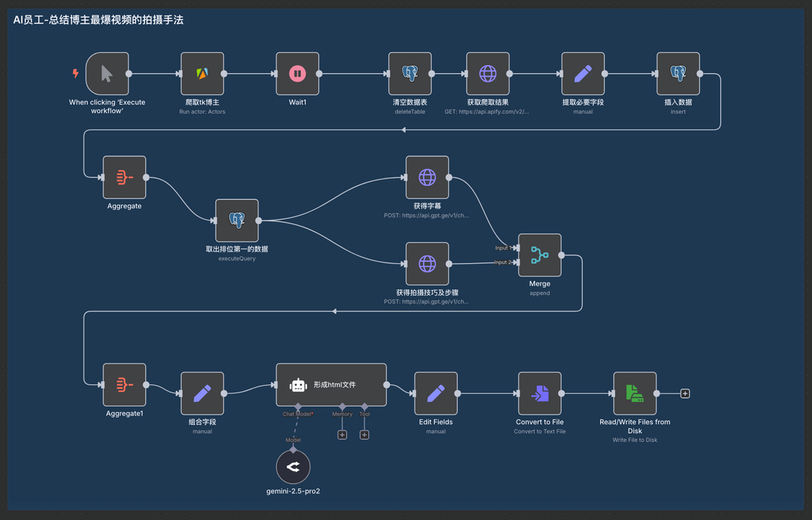The image size is (812, 520).
Task: Open the 提取必要字段 edit node
Action: [x=583, y=74]
